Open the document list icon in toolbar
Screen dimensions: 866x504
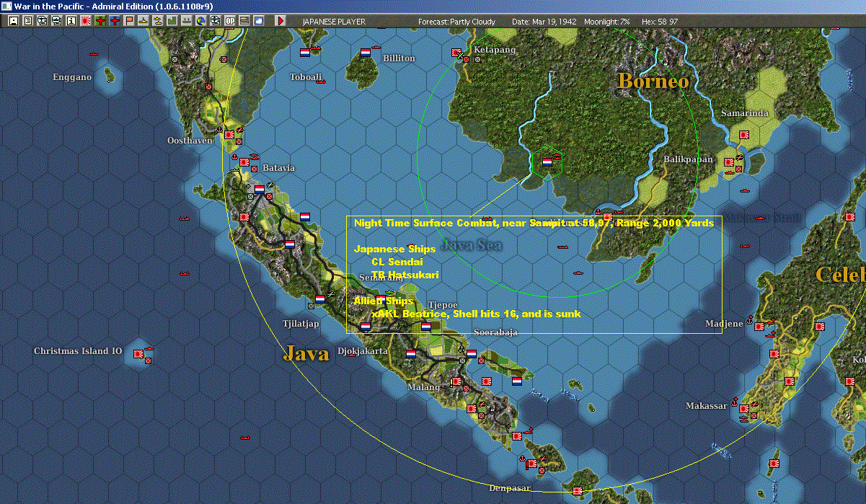[28, 21]
